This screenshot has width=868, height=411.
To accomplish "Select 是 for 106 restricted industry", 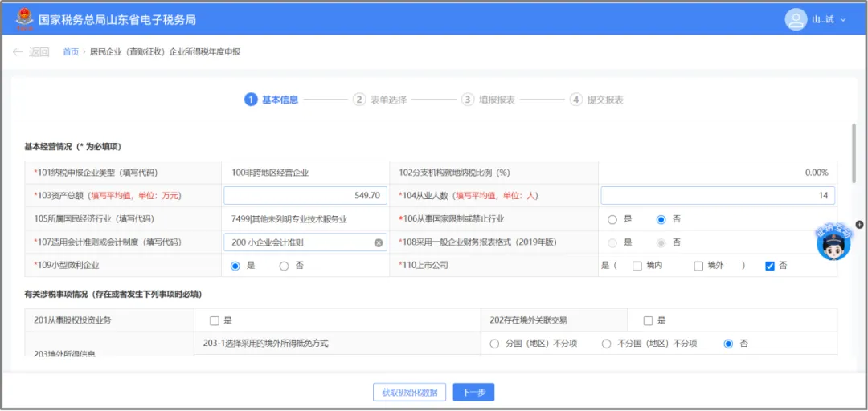I will coord(612,219).
